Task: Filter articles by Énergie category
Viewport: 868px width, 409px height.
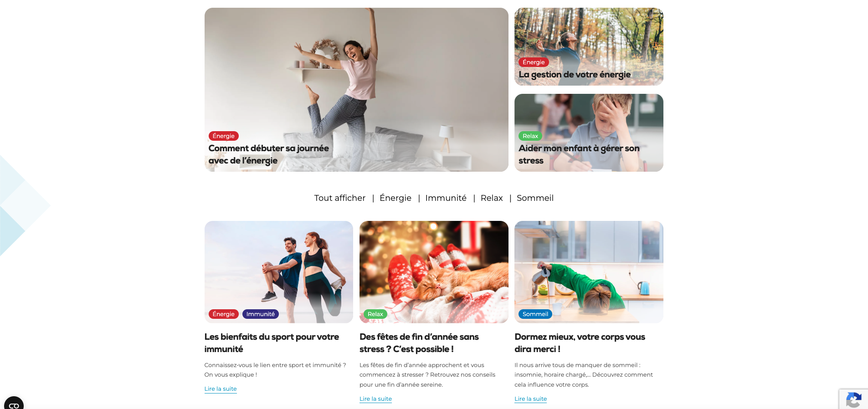Action: tap(395, 198)
